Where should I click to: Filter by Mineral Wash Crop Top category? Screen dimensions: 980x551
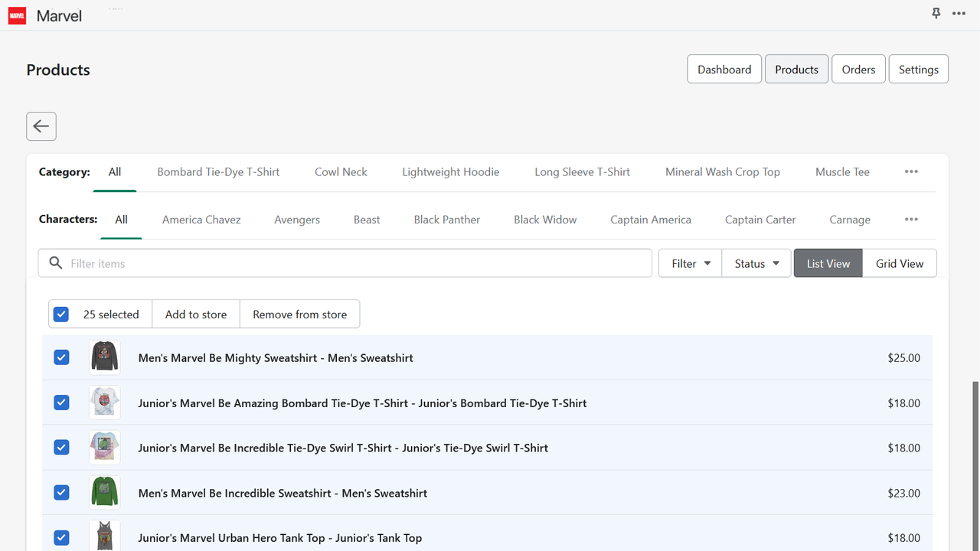(x=723, y=172)
